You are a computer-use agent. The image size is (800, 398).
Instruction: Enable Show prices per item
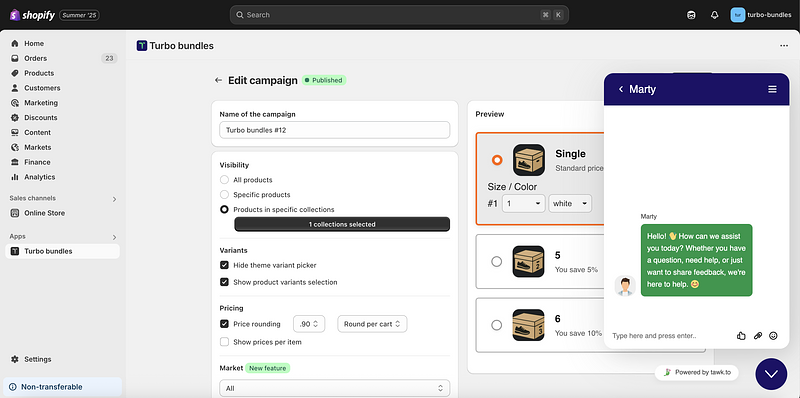[224, 342]
